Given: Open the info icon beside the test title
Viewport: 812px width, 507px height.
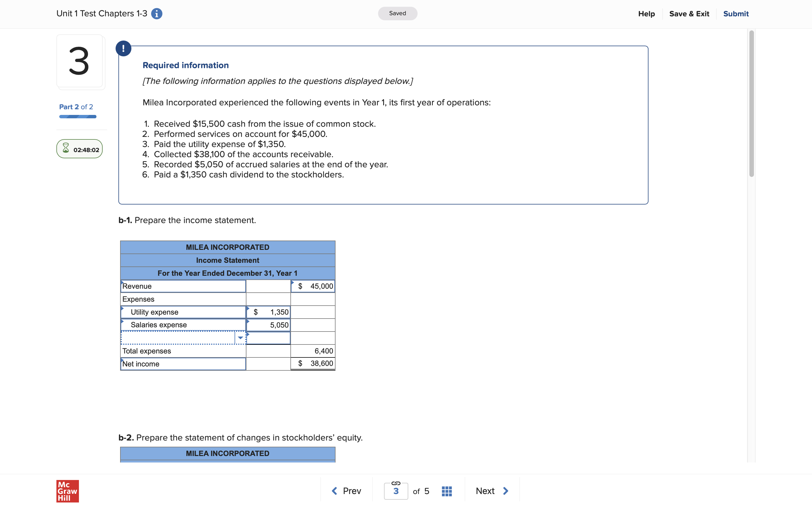Looking at the screenshot, I should pyautogui.click(x=156, y=14).
